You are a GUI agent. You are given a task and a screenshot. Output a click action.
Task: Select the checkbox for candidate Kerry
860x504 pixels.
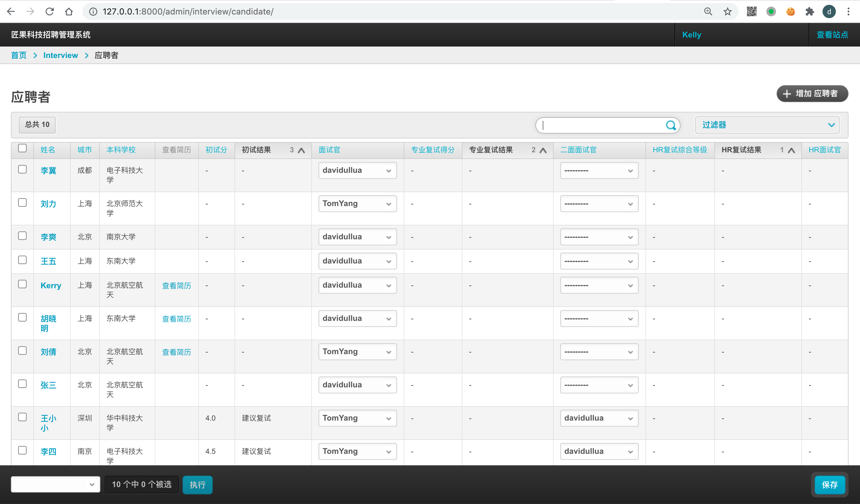(23, 284)
